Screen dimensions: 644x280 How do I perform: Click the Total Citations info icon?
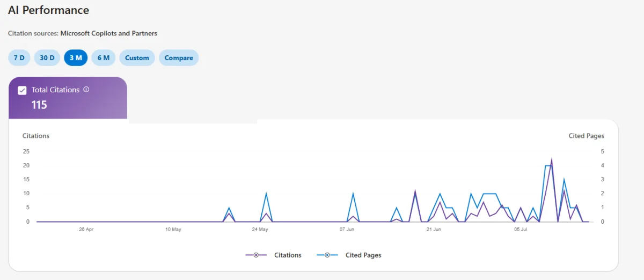(86, 90)
